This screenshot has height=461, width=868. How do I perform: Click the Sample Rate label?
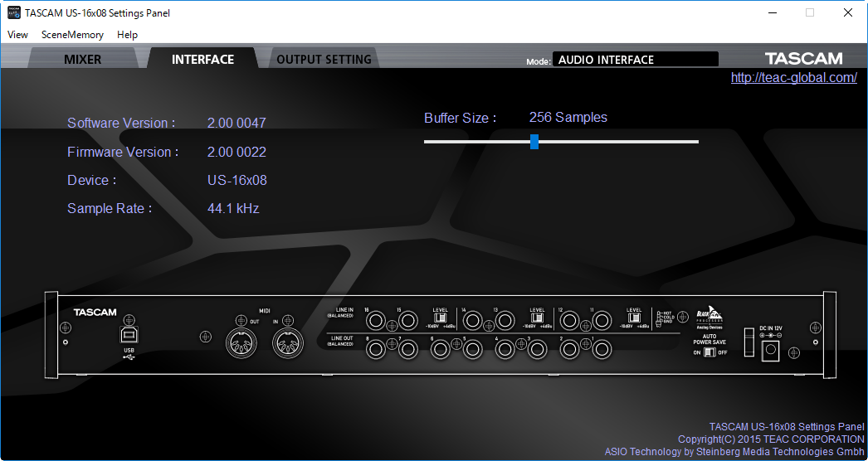110,208
